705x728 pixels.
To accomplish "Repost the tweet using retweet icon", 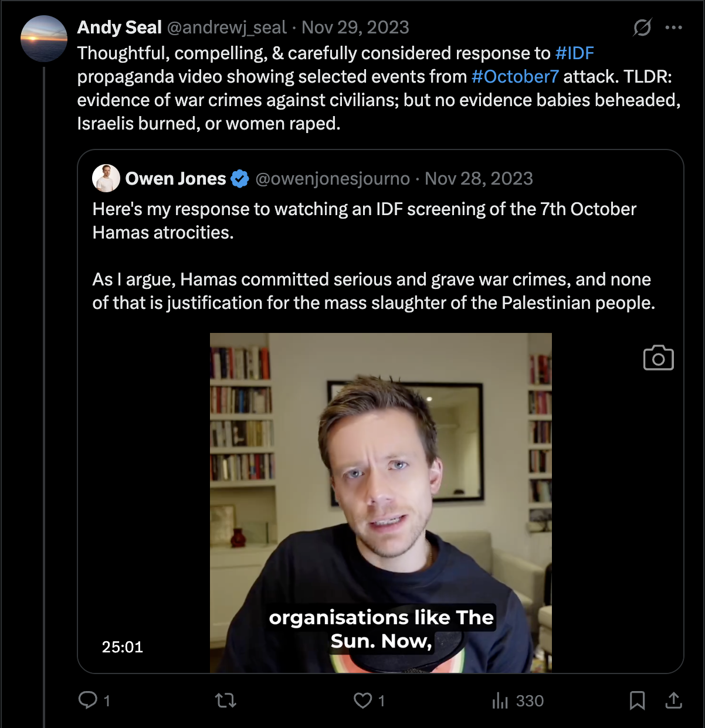I will click(226, 700).
